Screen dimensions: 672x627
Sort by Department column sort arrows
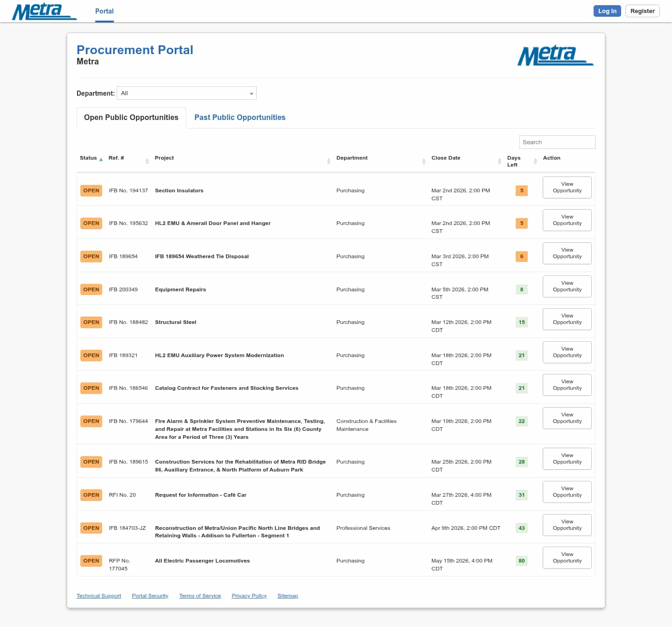click(424, 161)
